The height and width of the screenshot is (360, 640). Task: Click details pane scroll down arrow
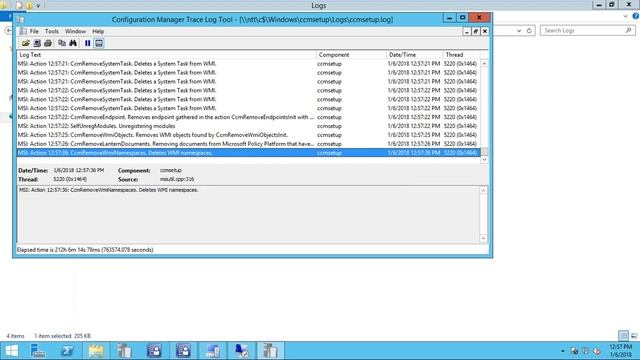click(484, 238)
